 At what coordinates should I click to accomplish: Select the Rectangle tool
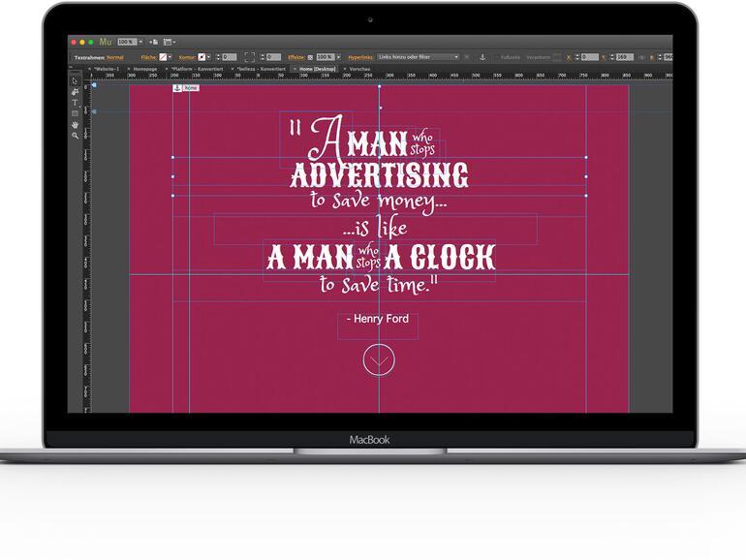point(75,113)
